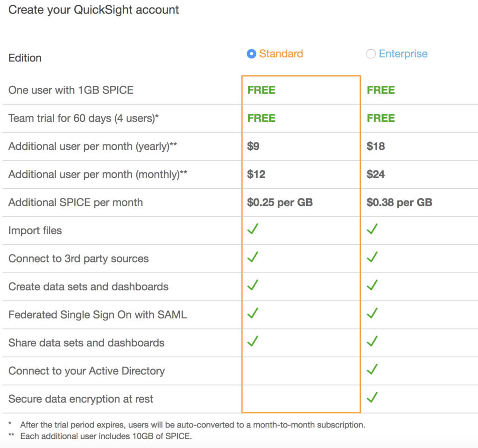Click Enterprise $0.38 per GB SPICE price
Image resolution: width=478 pixels, height=448 pixels.
coord(400,203)
